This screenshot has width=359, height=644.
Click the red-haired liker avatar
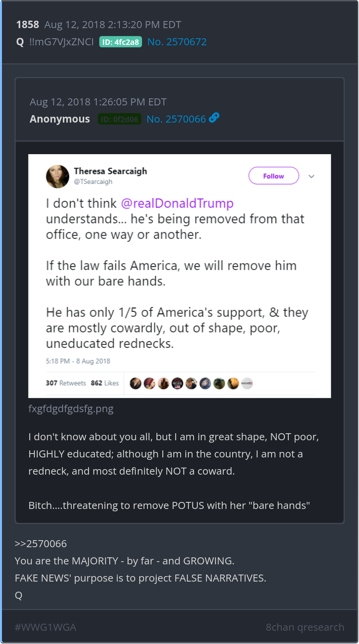tap(149, 383)
